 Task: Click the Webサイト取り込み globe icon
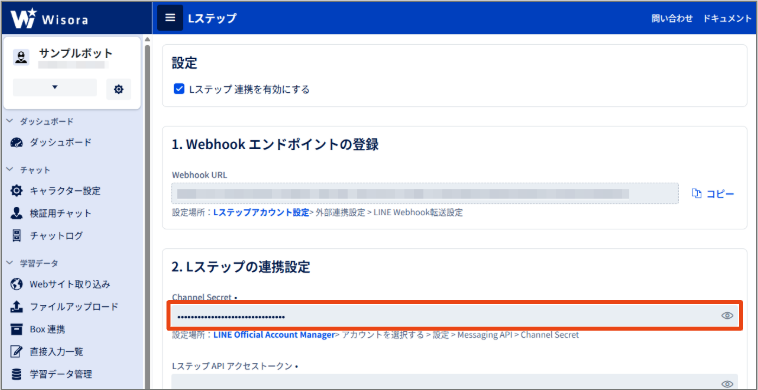[16, 284]
